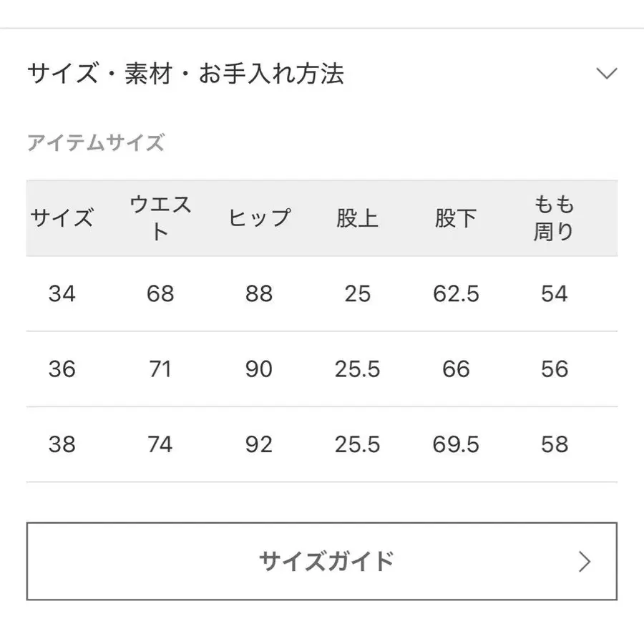Click the thigh value 58 for size 38
644x644 pixels.
pyautogui.click(x=555, y=444)
